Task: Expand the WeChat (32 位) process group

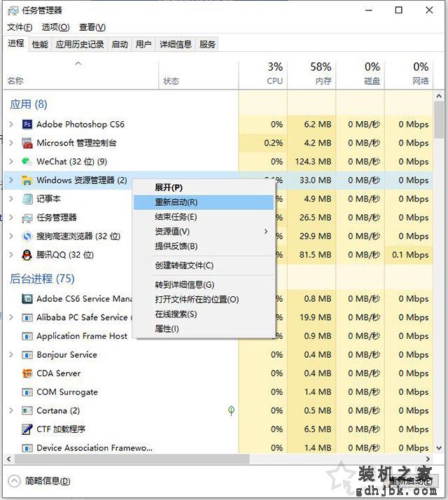Action: [11, 162]
